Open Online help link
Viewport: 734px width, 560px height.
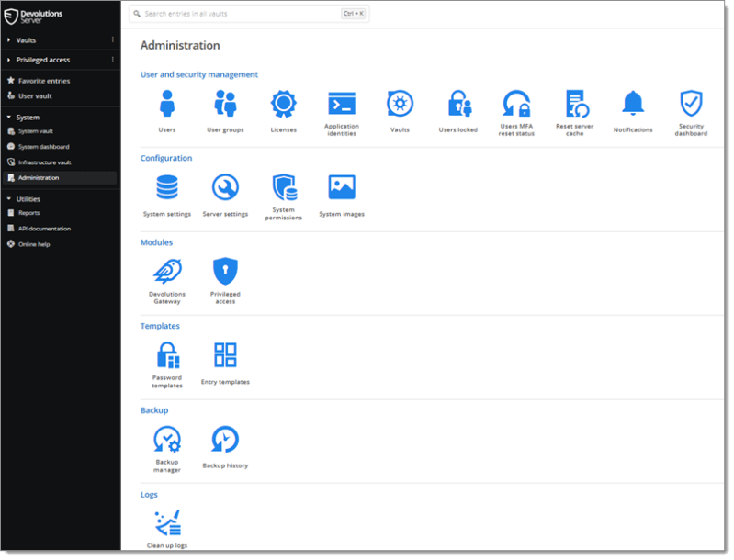click(x=28, y=244)
